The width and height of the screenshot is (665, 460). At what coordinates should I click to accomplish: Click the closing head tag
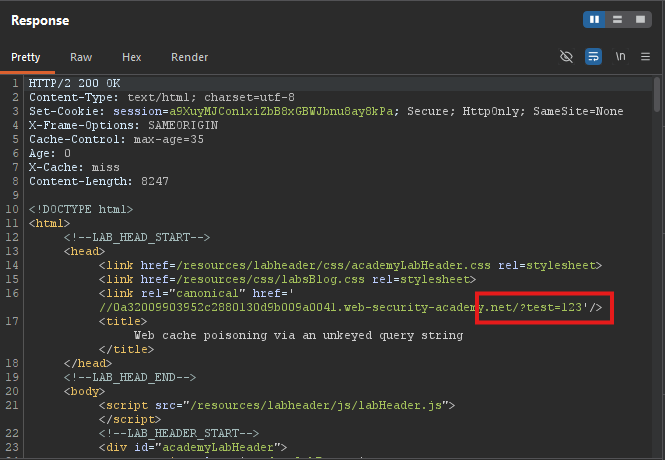(x=88, y=363)
